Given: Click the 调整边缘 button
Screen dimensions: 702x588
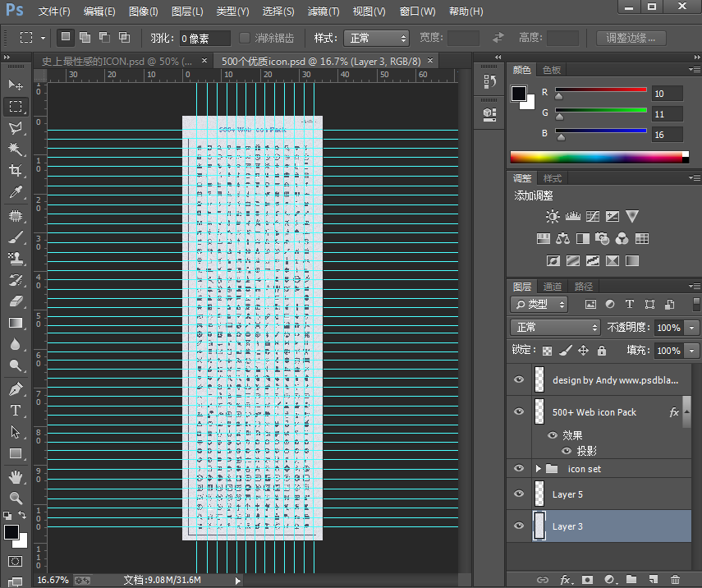Looking at the screenshot, I should click(x=631, y=38).
